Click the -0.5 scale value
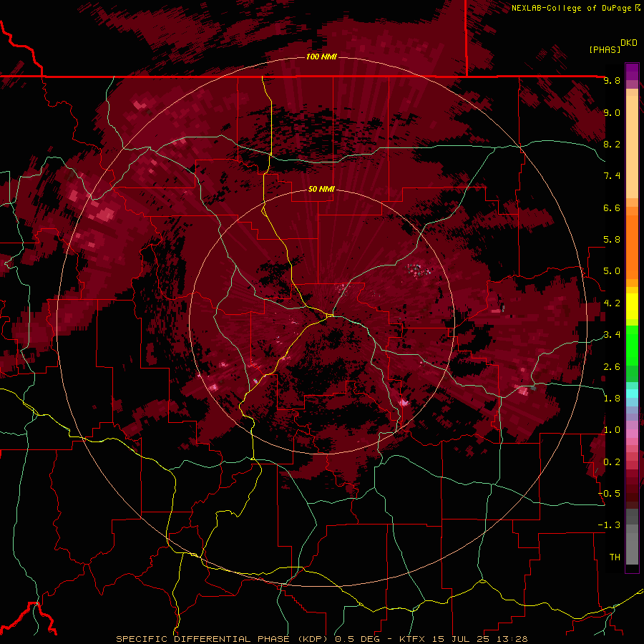644x644 pixels. [x=609, y=494]
